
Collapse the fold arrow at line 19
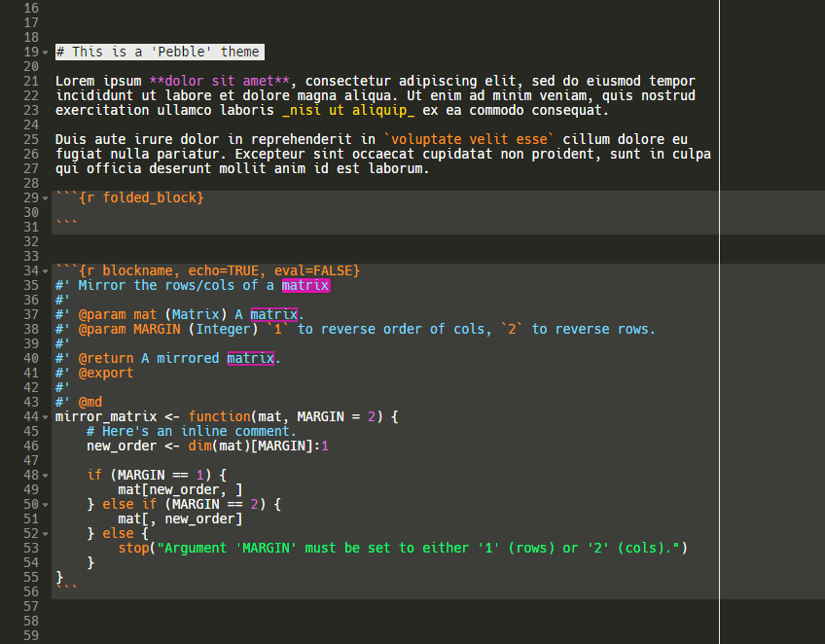coord(46,53)
